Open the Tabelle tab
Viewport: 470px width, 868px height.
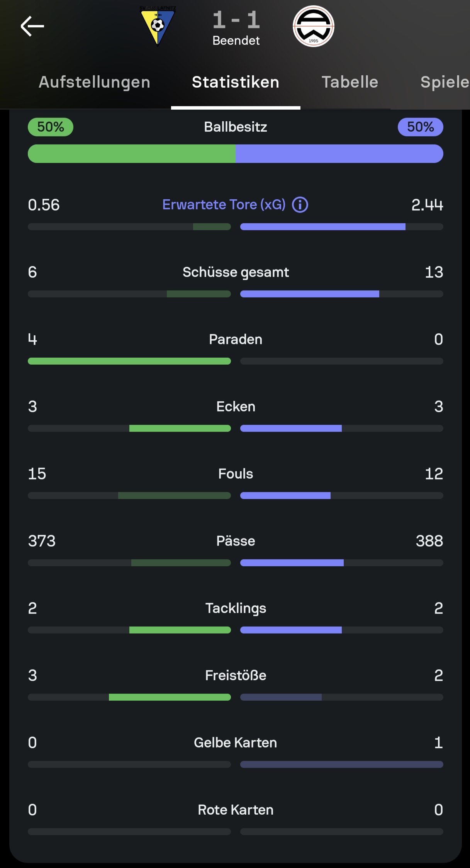350,82
